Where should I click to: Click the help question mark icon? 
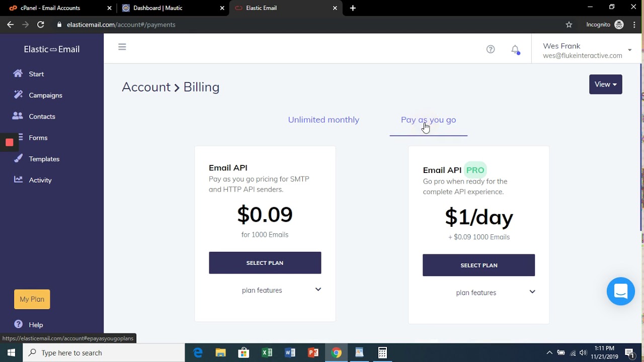491,49
